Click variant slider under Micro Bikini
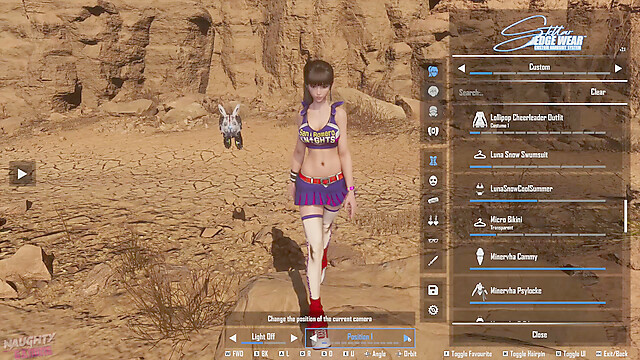Viewport: 640px width, 360px height. (x=538, y=235)
